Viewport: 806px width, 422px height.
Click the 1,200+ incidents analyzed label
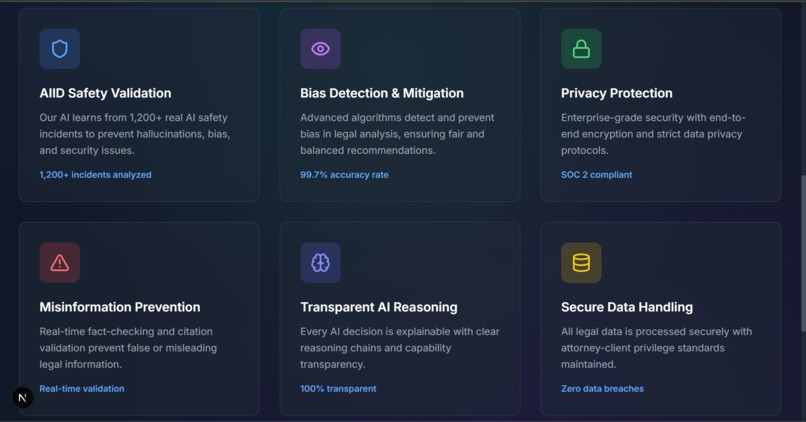click(x=96, y=175)
